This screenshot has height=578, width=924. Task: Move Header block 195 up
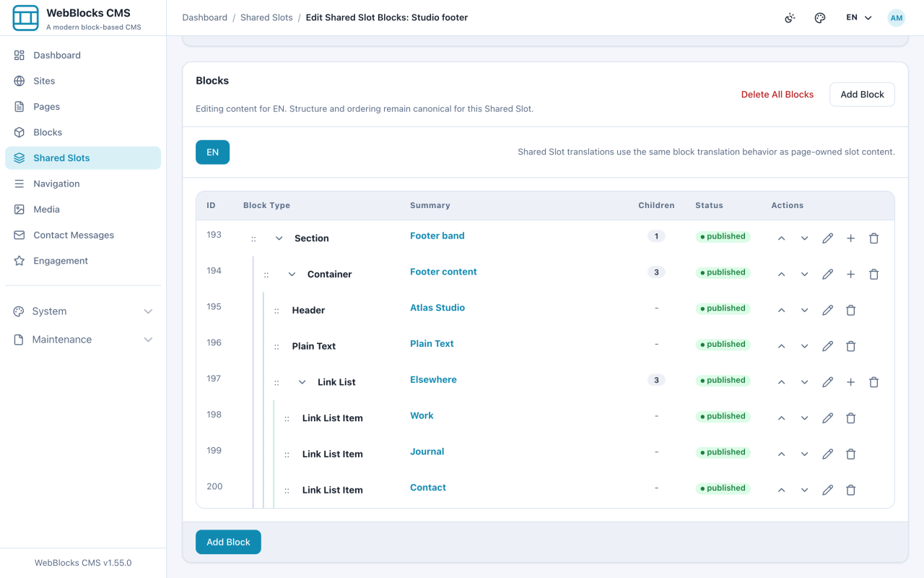tap(781, 311)
